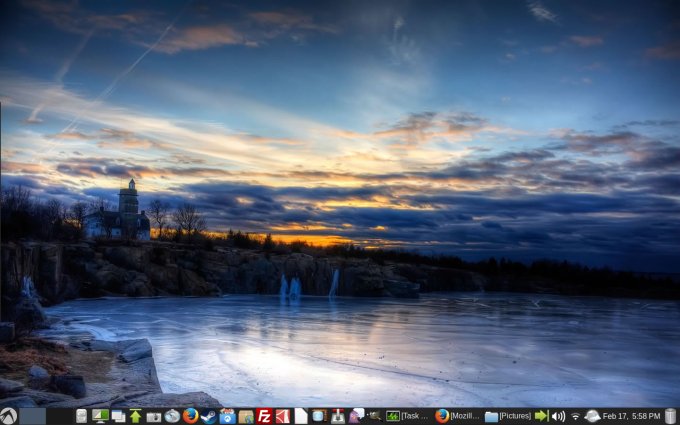Click the Feb 17, 5:58 PM clock
This screenshot has width=680, height=425.
632,416
